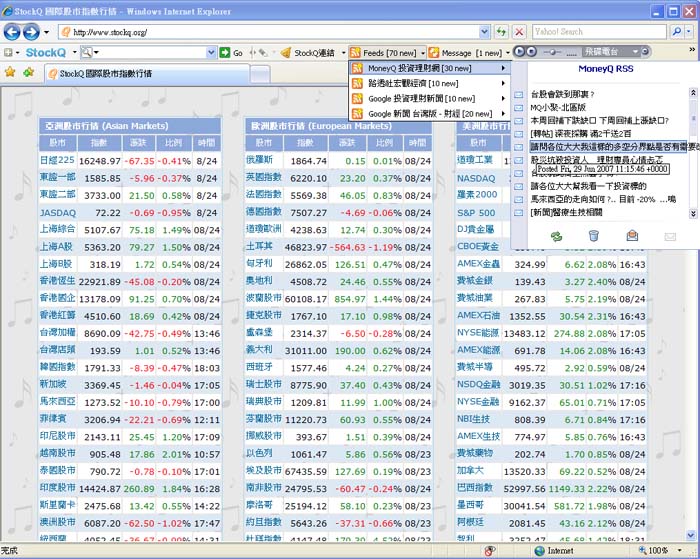
Task: Open Message [1 new] toolbar button
Action: (x=465, y=53)
